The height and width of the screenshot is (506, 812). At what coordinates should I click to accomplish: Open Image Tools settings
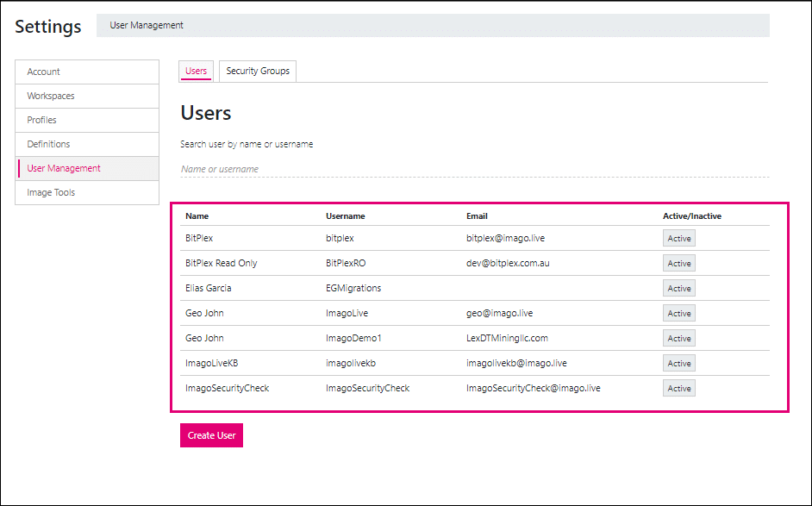pyautogui.click(x=87, y=193)
